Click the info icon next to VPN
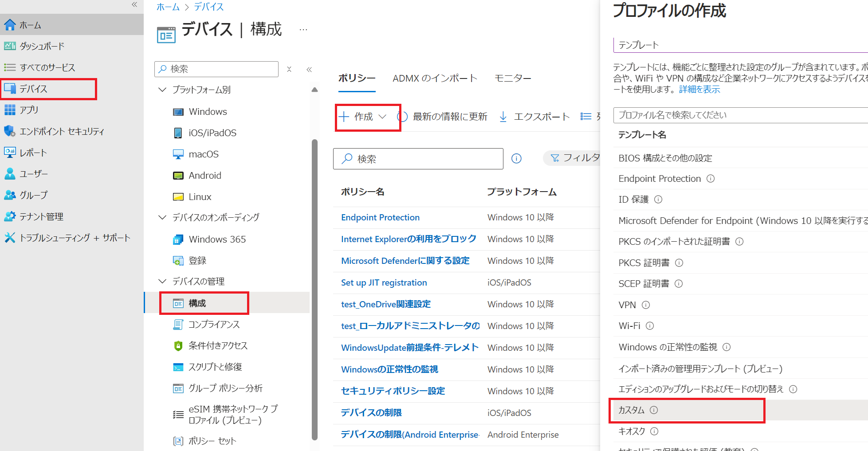 (646, 305)
